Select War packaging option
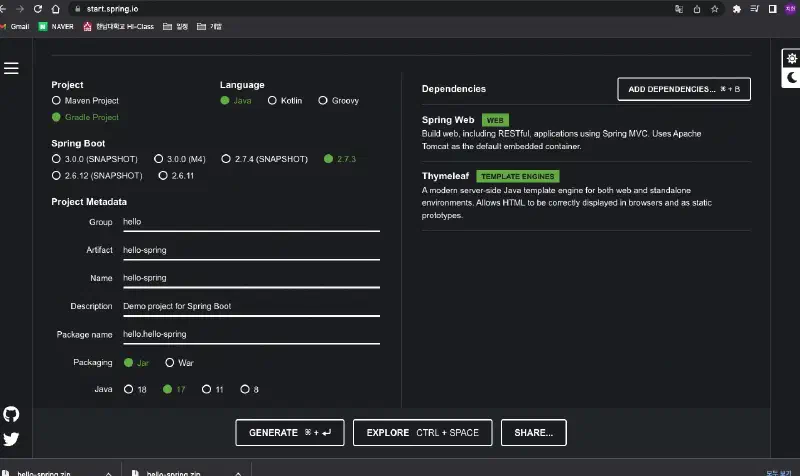The height and width of the screenshot is (476, 800). click(170, 363)
